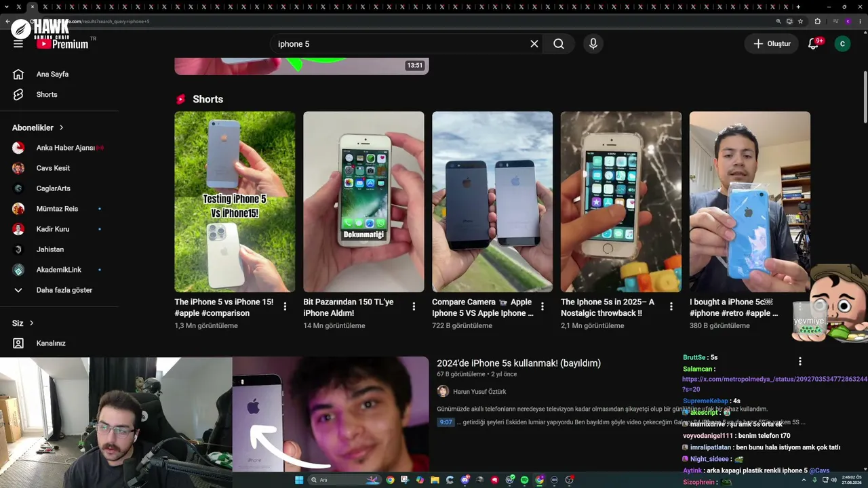This screenshot has width=868, height=488.
Task: Visit Harun Yusuf Öztürk channel
Action: tap(480, 392)
